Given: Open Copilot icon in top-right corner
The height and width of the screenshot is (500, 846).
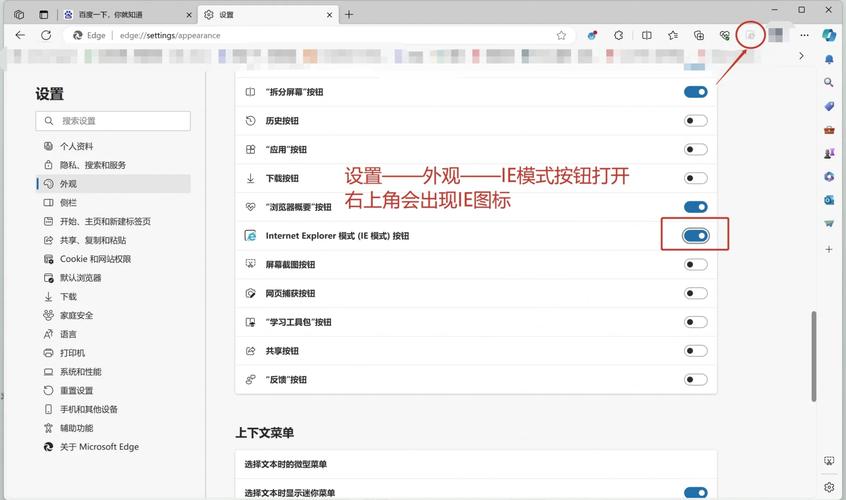Looking at the screenshot, I should click(829, 35).
